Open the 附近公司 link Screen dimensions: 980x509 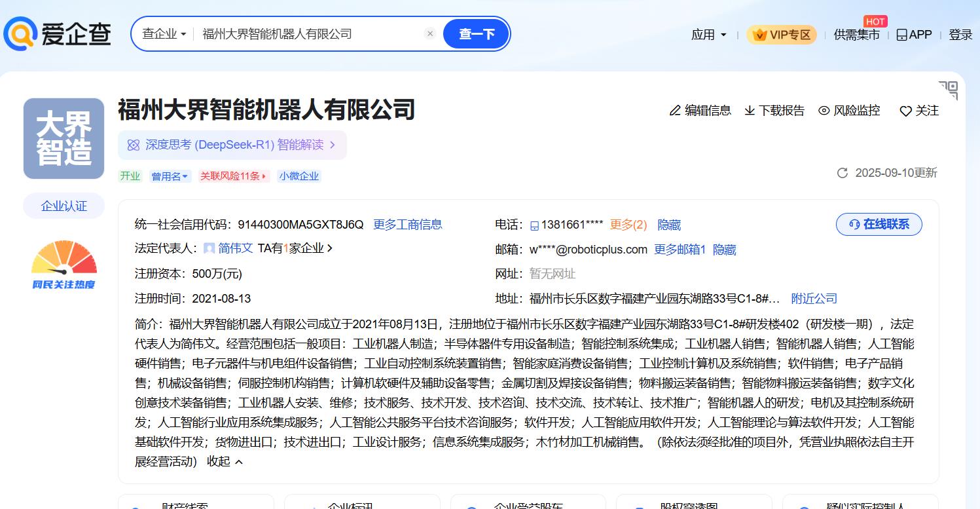pyautogui.click(x=814, y=299)
